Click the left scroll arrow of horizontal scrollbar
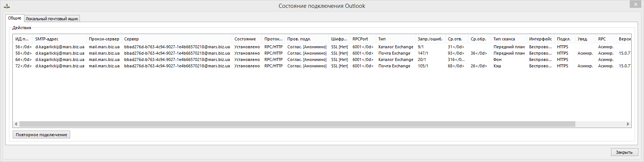 click(x=16, y=124)
